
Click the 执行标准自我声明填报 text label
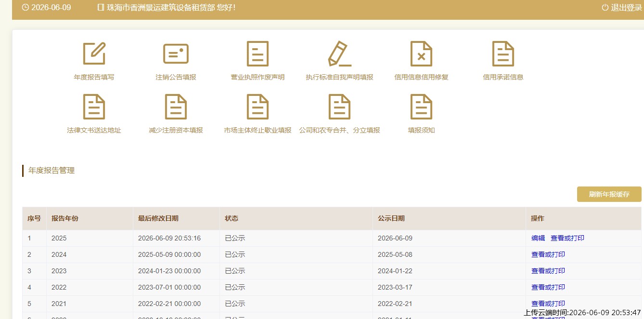(339, 77)
